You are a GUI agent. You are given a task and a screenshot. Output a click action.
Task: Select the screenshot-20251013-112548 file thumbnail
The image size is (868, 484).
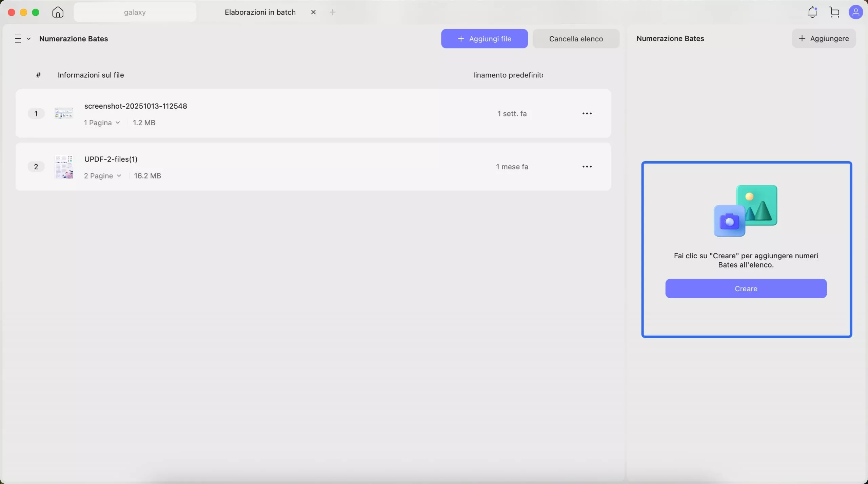click(x=64, y=113)
